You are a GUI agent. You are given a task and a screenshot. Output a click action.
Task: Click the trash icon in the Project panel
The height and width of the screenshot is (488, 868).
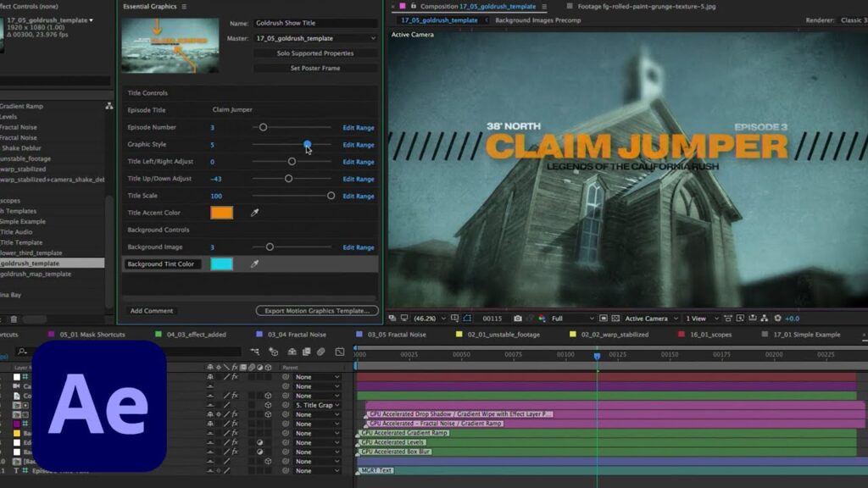point(14,319)
